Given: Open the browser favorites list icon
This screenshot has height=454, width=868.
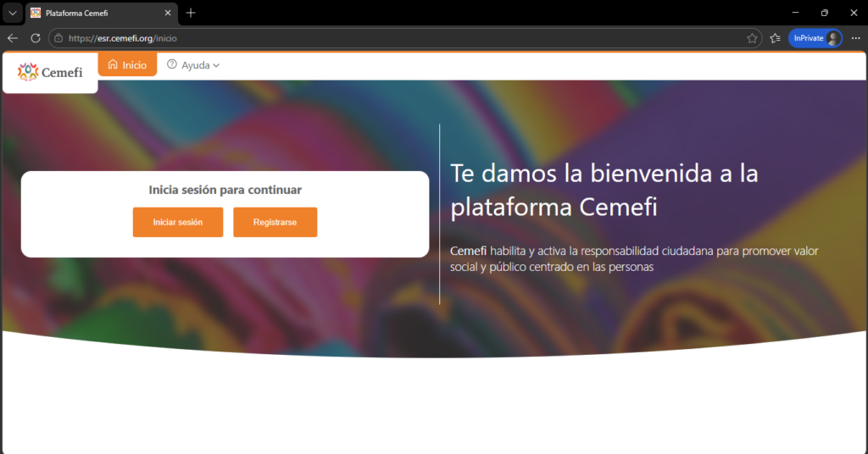Looking at the screenshot, I should click(775, 38).
